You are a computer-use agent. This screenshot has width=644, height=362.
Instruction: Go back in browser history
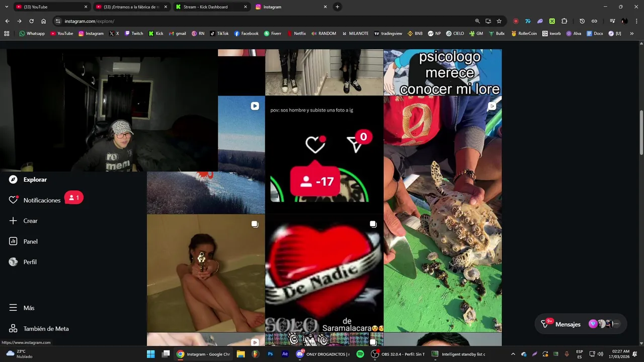[x=7, y=21]
